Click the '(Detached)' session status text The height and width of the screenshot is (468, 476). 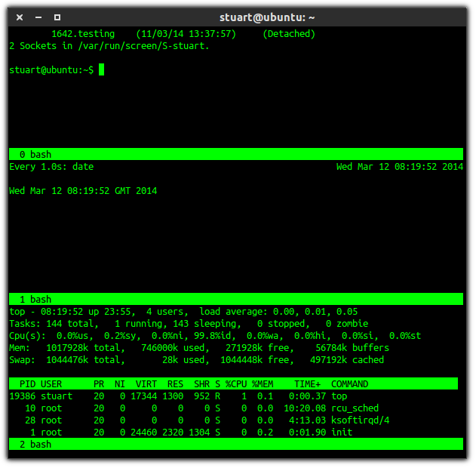(289, 34)
